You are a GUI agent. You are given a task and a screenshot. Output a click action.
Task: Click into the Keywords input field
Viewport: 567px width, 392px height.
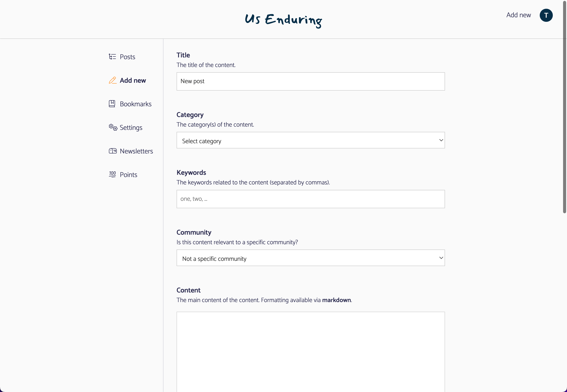click(310, 199)
